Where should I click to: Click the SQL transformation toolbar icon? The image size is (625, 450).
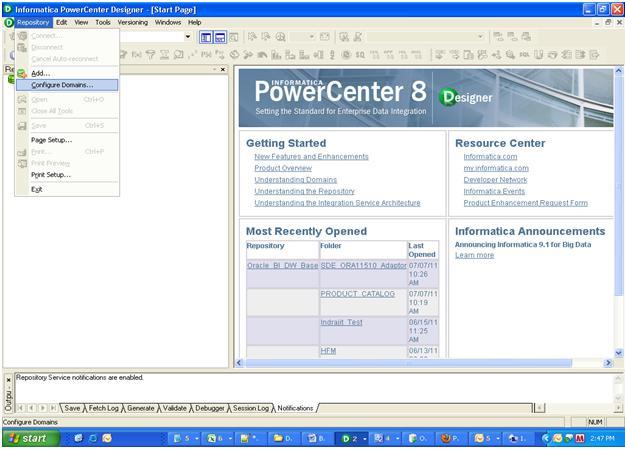(524, 55)
